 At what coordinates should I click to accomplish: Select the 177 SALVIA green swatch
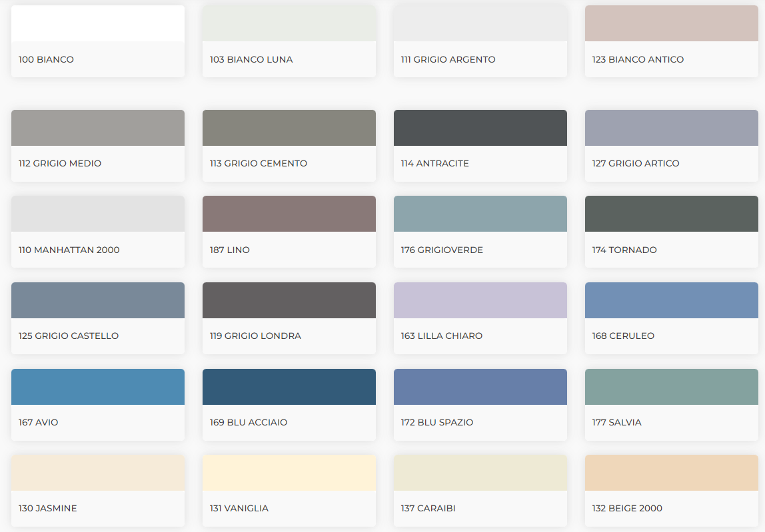coord(671,405)
